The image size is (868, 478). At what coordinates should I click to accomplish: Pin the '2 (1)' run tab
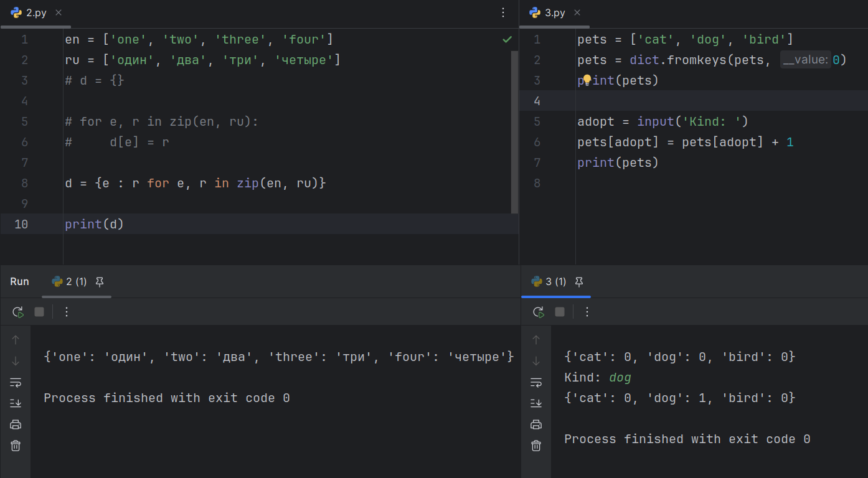tap(100, 282)
